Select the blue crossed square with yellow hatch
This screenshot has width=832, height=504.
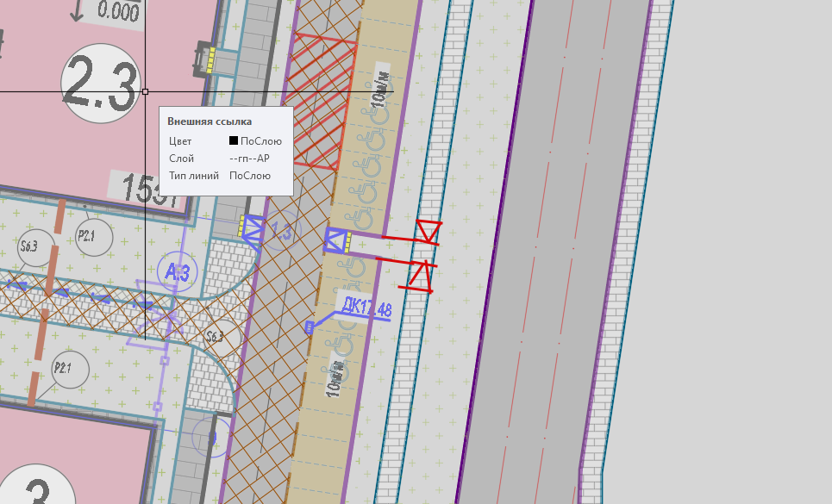click(337, 241)
